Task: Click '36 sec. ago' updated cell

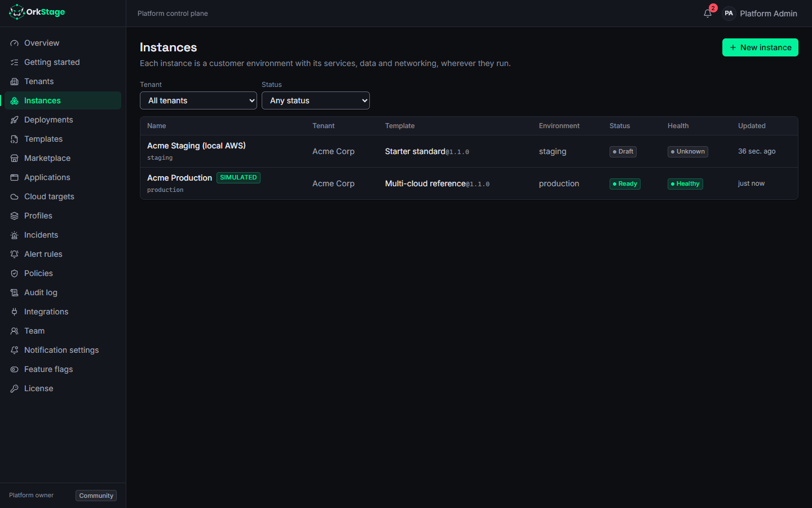Action: [x=757, y=151]
